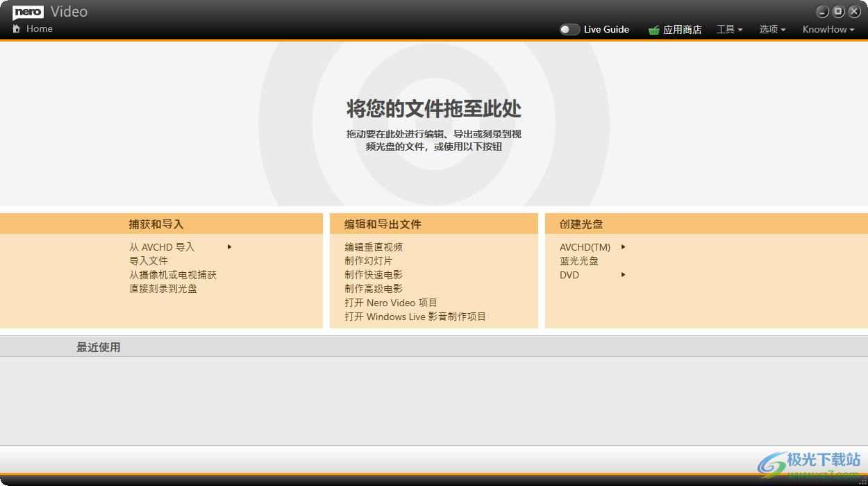Toggle the Live Guide switch

click(569, 30)
